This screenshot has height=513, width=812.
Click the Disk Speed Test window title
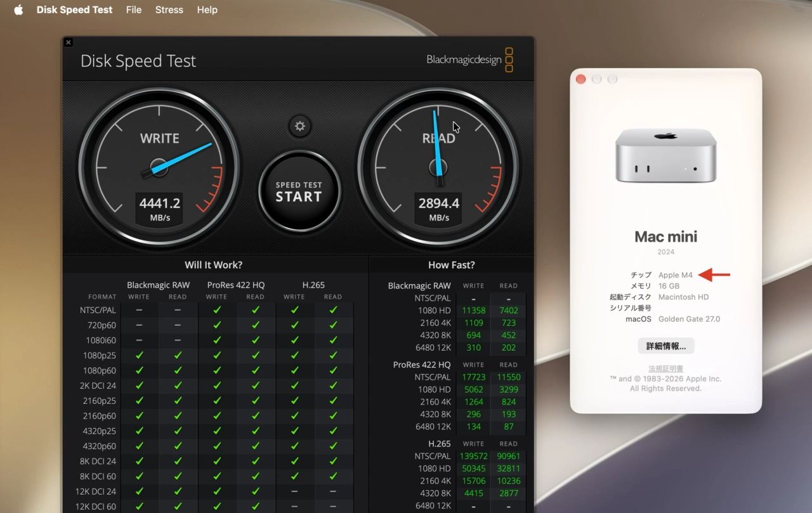point(138,61)
